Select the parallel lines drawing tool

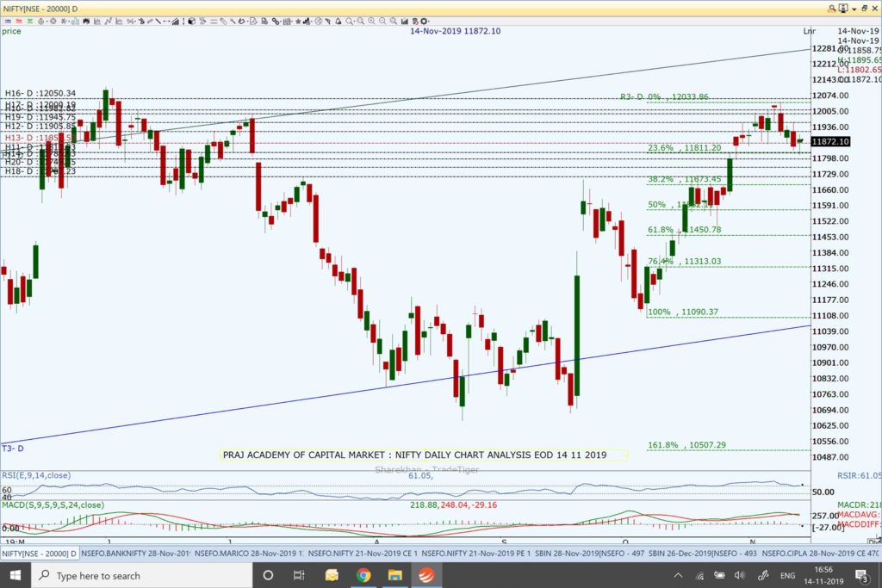coord(214,22)
